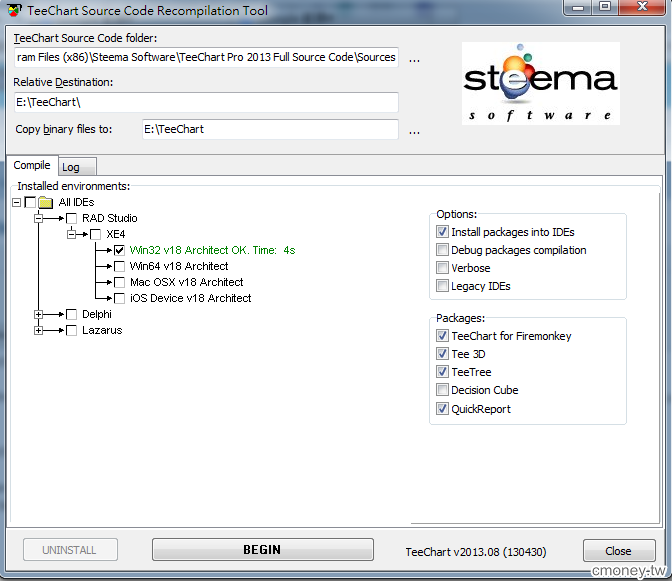Click the Close button at bottom right
The image size is (672, 581).
(x=619, y=551)
